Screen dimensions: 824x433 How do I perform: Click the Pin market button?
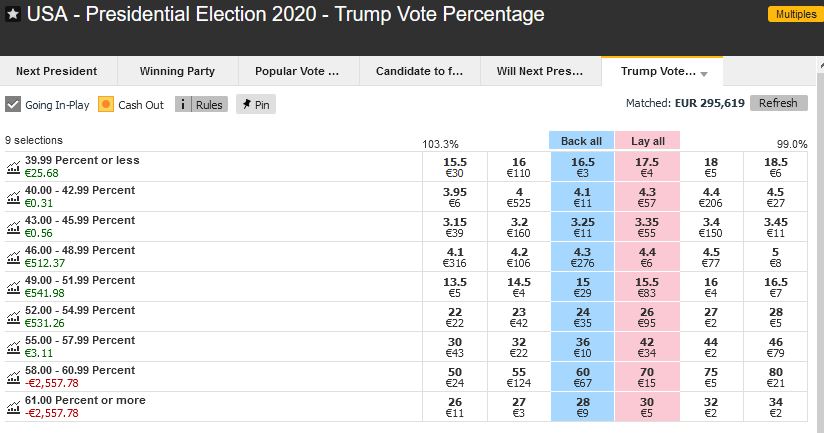point(255,104)
